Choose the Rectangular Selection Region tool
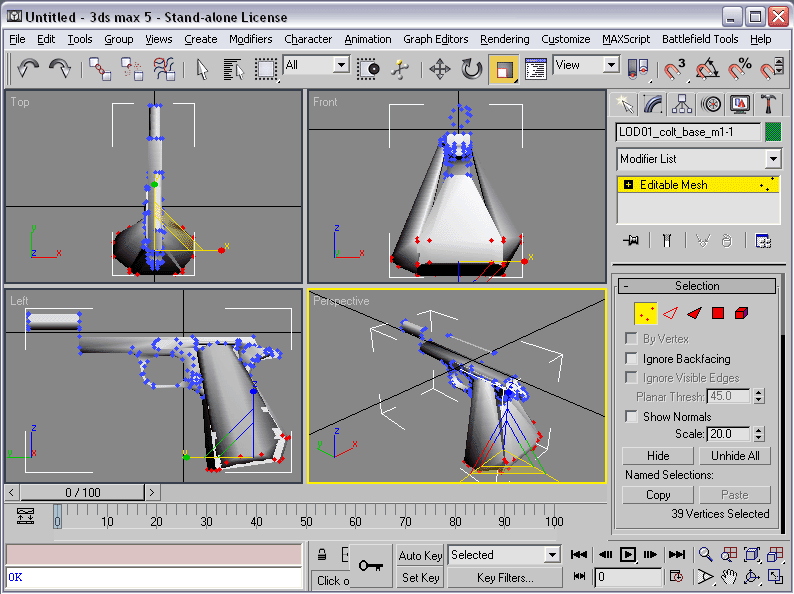 [265, 69]
